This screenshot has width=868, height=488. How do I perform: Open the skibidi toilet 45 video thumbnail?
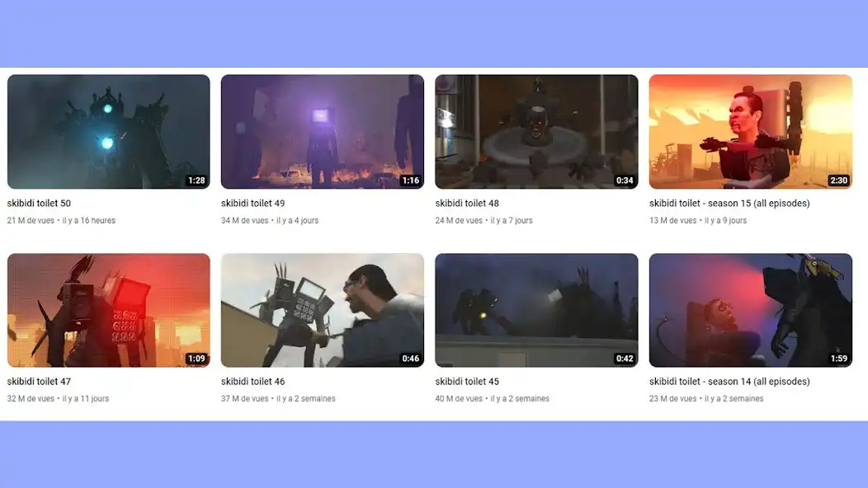point(536,311)
